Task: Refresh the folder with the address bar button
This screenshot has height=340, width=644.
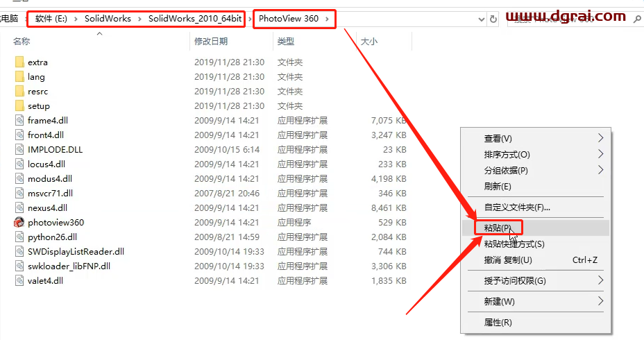Action: click(x=493, y=19)
